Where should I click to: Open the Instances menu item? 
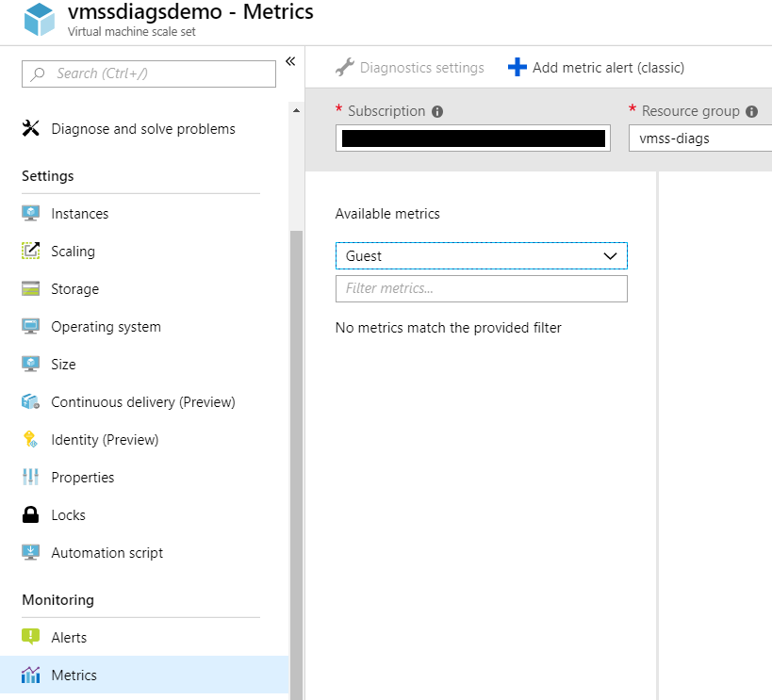[80, 214]
